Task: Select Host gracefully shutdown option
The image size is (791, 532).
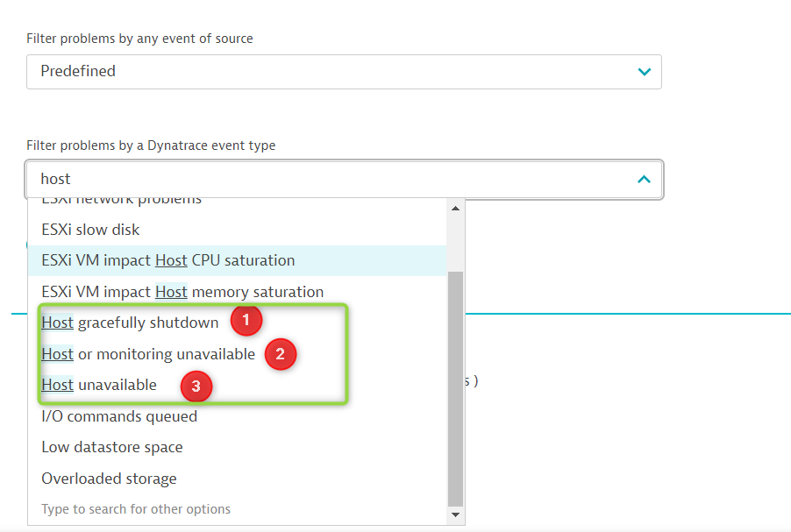Action: [x=130, y=323]
